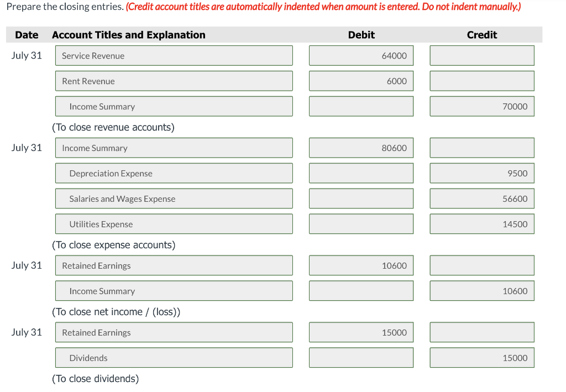
Task: Click the "Prepare the closing entries" instruction text
Action: click(x=65, y=7)
